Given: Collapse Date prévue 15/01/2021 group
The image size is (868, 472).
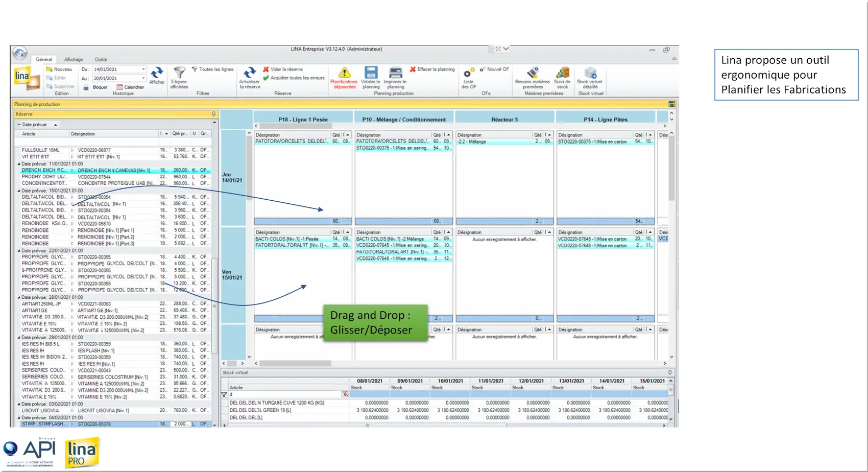Looking at the screenshot, I should (x=19, y=191).
